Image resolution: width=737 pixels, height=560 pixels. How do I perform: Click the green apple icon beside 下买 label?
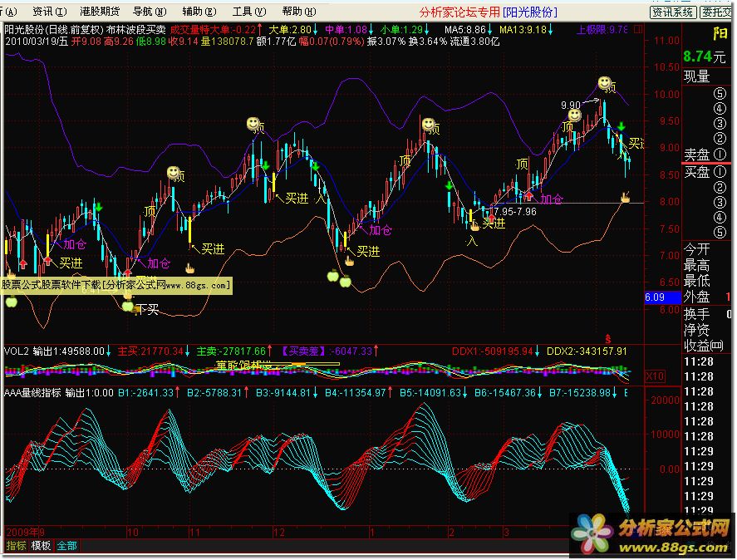coord(127,306)
